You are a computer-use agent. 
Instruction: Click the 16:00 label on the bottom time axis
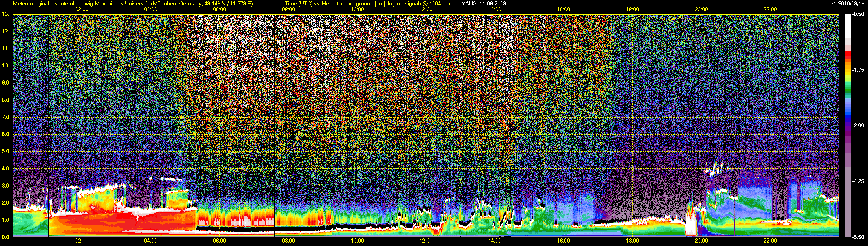[564, 241]
